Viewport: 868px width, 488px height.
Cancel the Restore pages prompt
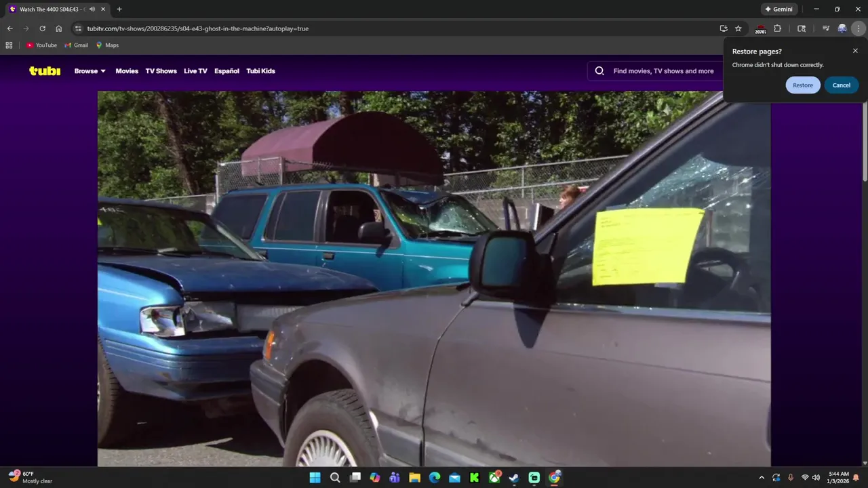click(x=842, y=85)
